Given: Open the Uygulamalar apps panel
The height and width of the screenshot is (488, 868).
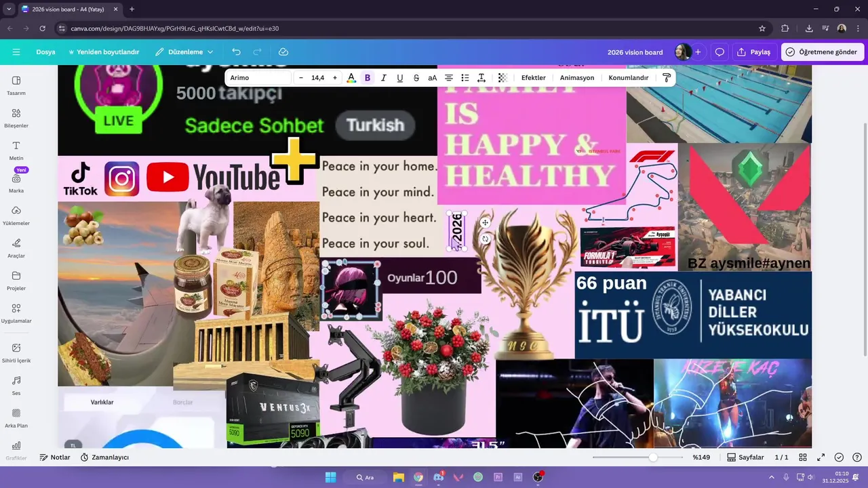Looking at the screenshot, I should [16, 313].
